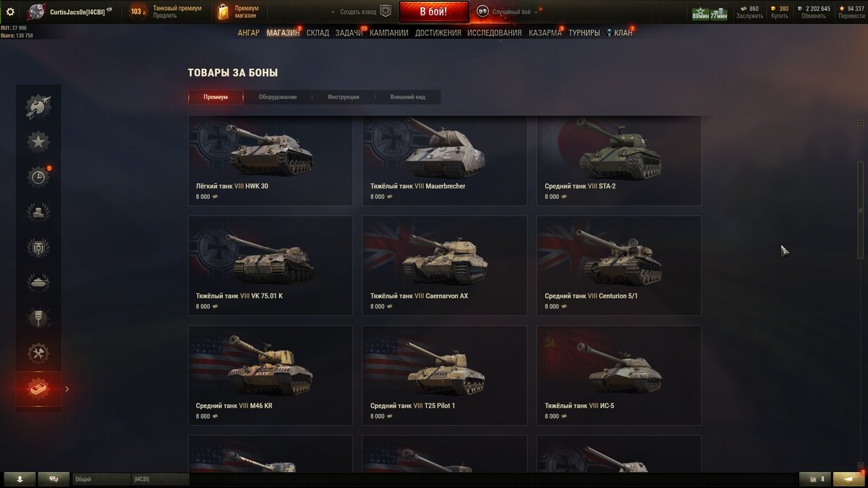Open the coins stack sidebar category
Image resolution: width=868 pixels, height=488 pixels.
pyautogui.click(x=38, y=212)
